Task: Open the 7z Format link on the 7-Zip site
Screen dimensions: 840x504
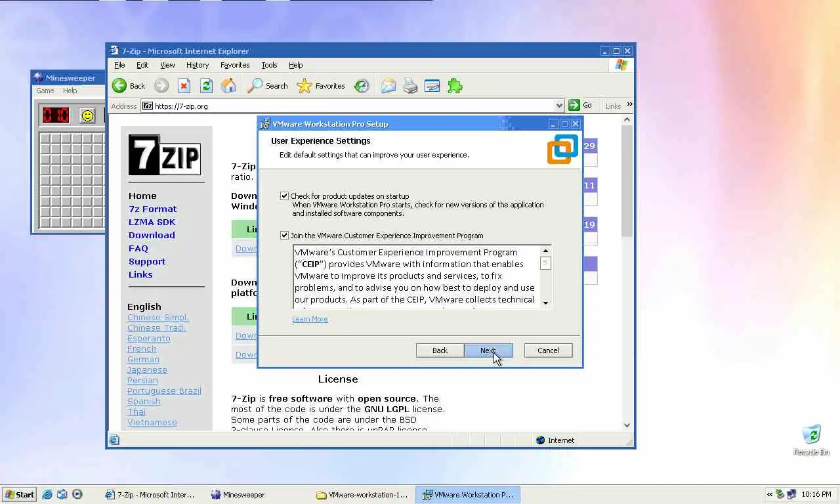Action: pos(153,209)
